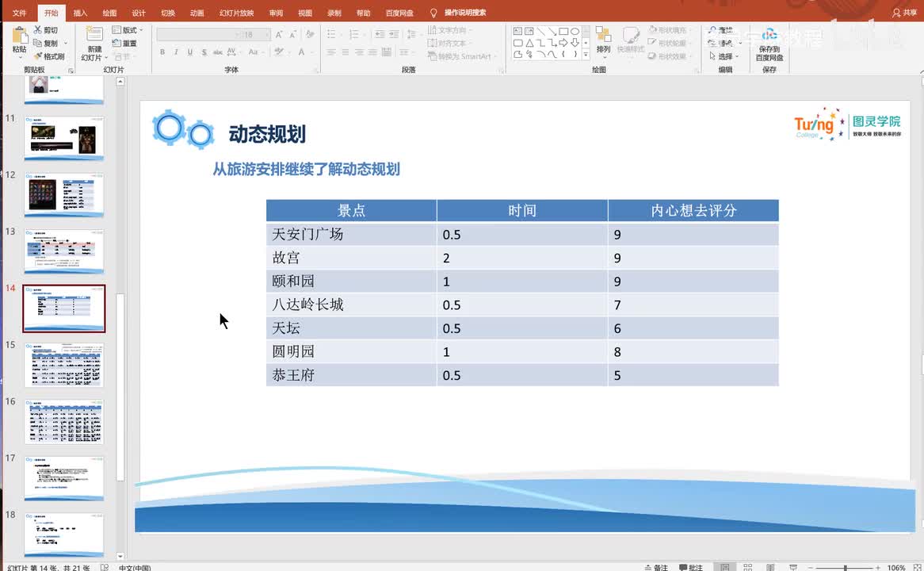The width and height of the screenshot is (924, 571).
Task: Click the decrease font size icon
Action: point(293,35)
